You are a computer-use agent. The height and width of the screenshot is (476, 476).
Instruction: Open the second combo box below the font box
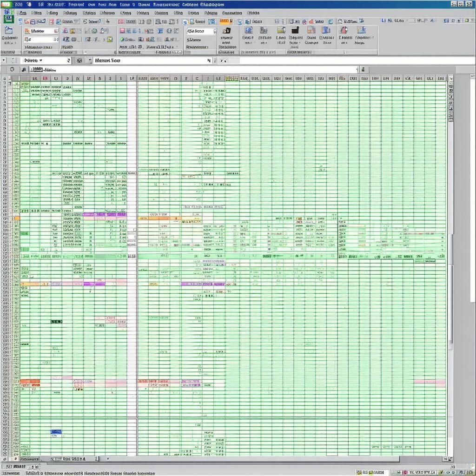pos(41,39)
